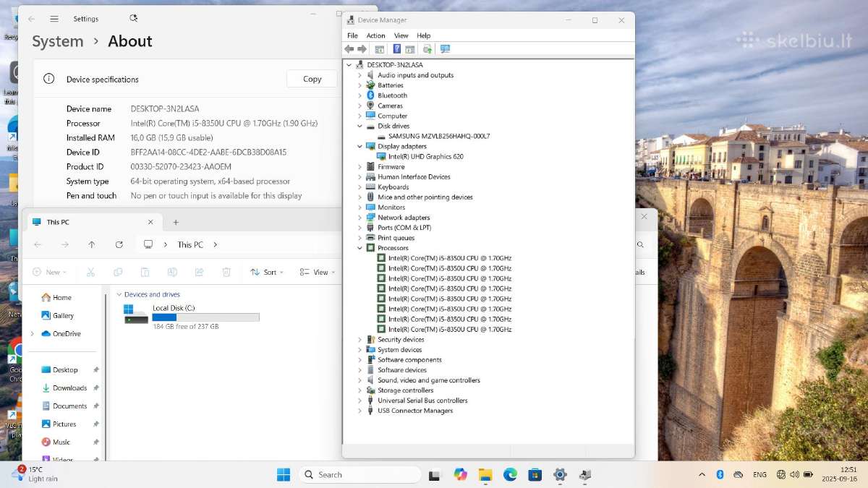
Task: Click Update driver icon in Device Manager toolbar
Action: coord(427,49)
